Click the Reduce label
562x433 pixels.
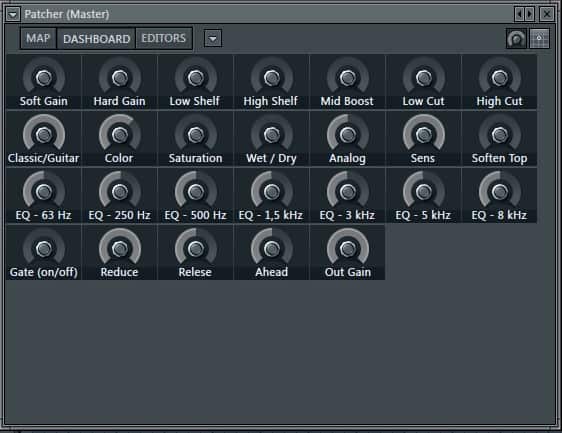click(x=119, y=272)
